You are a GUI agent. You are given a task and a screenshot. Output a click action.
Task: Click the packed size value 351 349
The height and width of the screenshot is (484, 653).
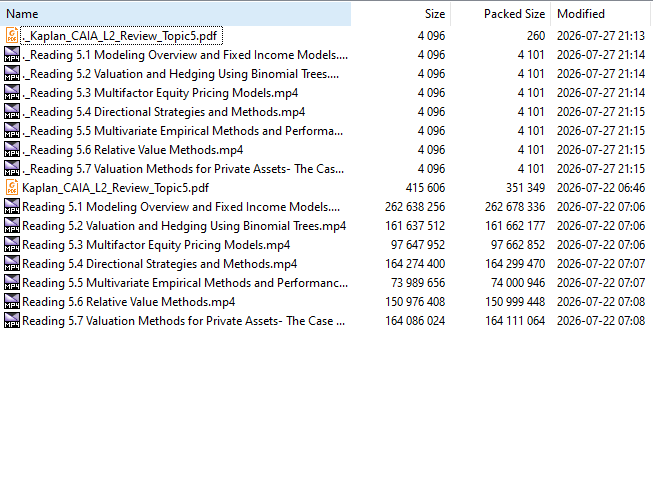tap(525, 188)
